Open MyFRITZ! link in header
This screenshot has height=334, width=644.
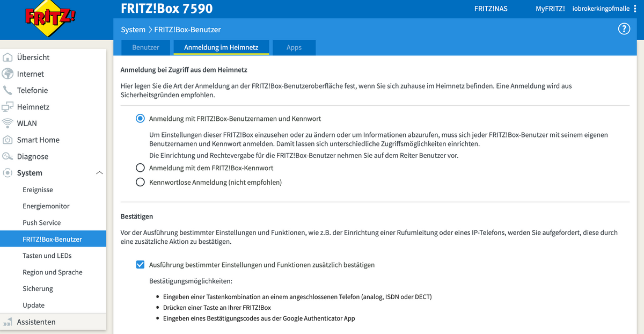tap(550, 9)
